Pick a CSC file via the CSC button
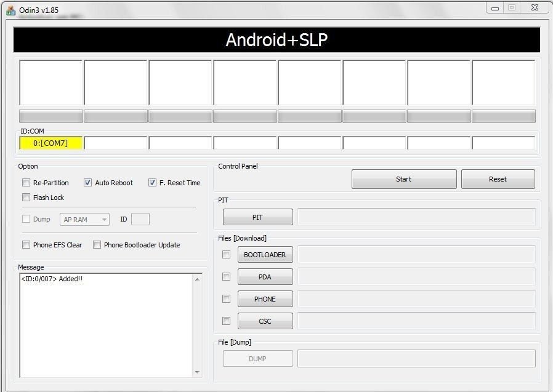553x392 pixels. click(265, 321)
